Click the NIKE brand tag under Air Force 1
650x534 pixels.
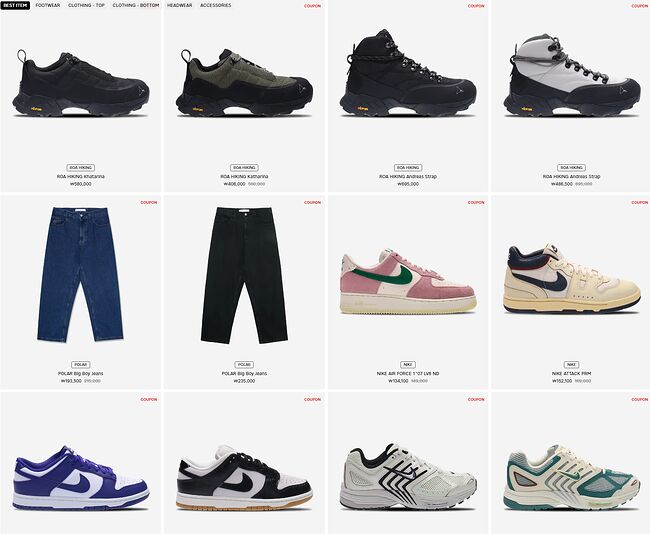click(x=408, y=365)
